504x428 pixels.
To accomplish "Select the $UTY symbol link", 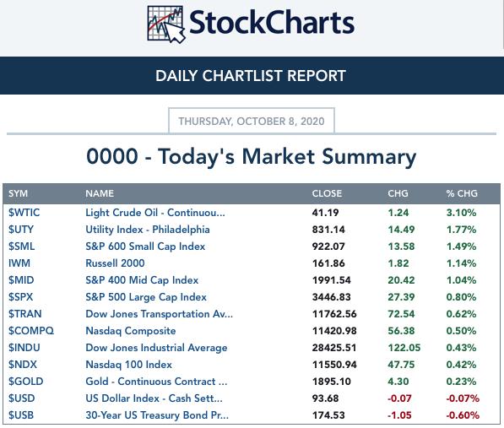I will [x=21, y=230].
